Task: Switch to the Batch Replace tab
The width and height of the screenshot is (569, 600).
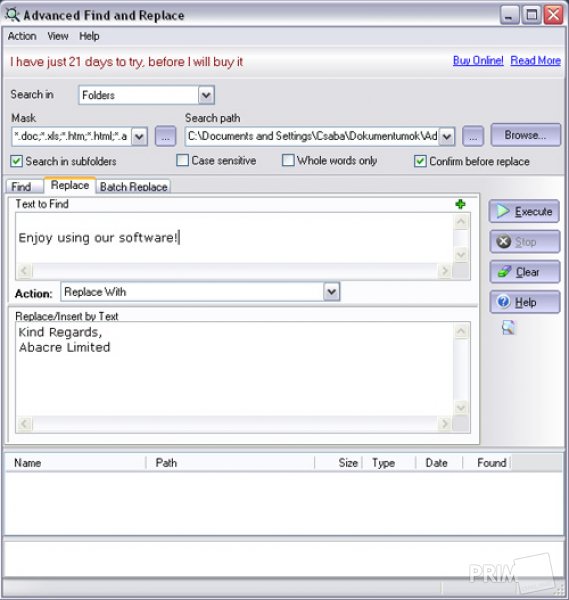Action: 133,186
